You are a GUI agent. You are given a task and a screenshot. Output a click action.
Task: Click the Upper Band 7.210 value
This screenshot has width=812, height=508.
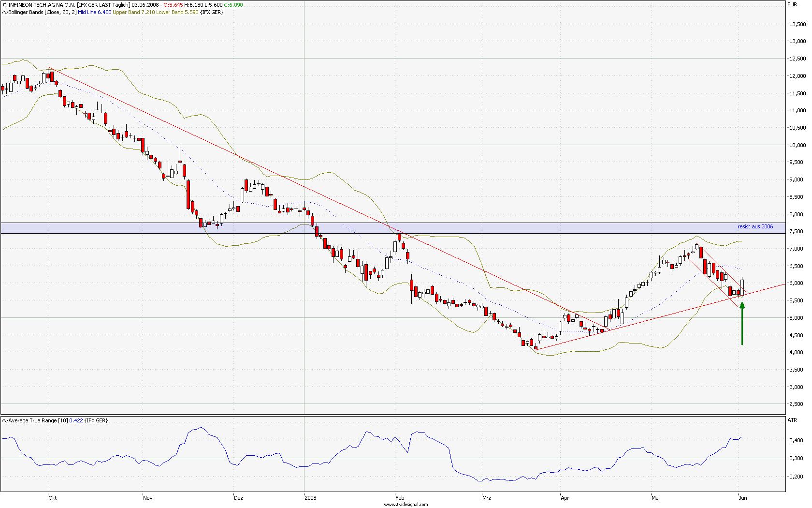coord(134,12)
